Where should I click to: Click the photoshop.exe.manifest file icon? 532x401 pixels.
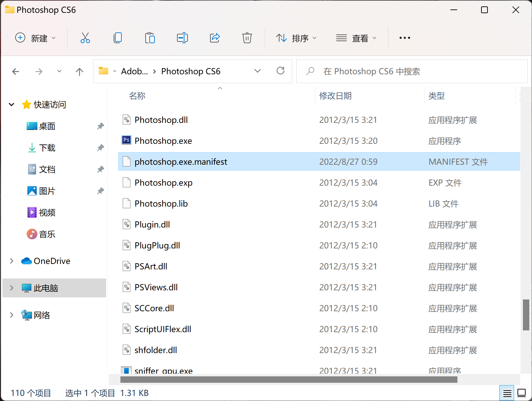(126, 161)
